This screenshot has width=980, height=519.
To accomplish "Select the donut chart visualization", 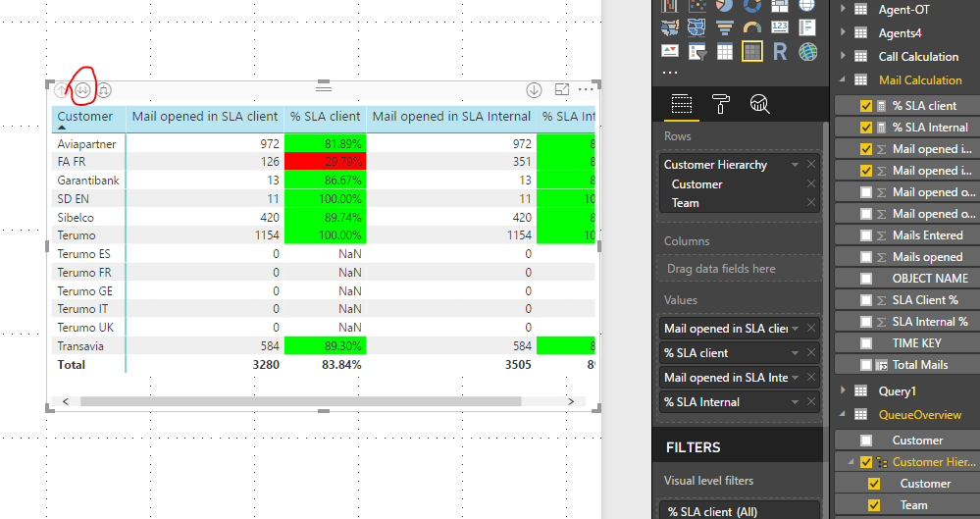I will (752, 5).
